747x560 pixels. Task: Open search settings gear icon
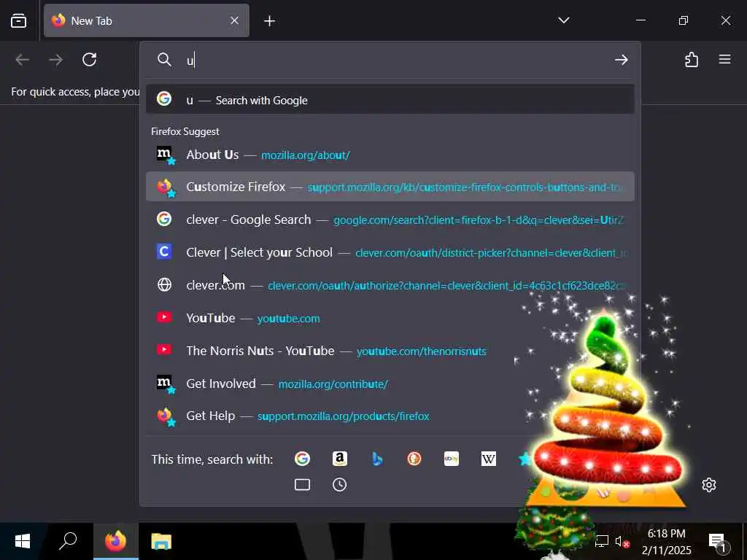(x=709, y=485)
